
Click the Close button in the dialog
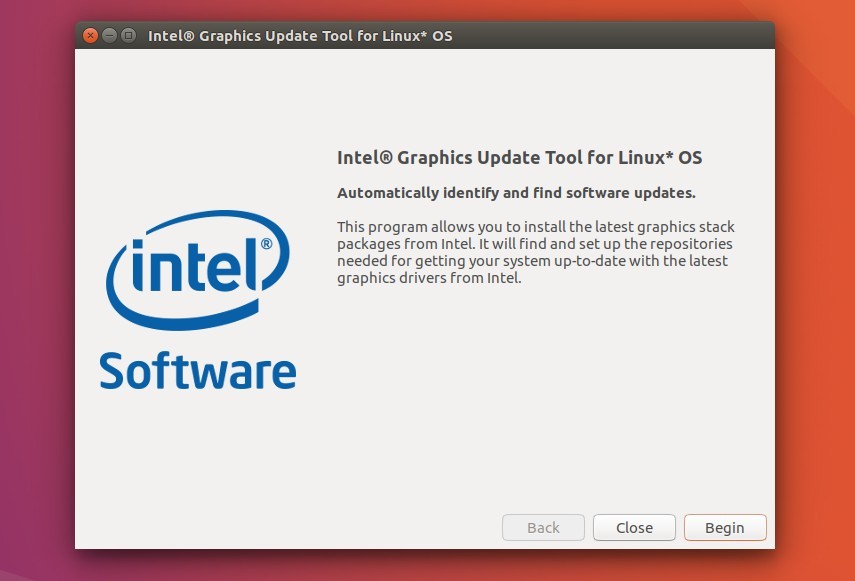(x=634, y=528)
